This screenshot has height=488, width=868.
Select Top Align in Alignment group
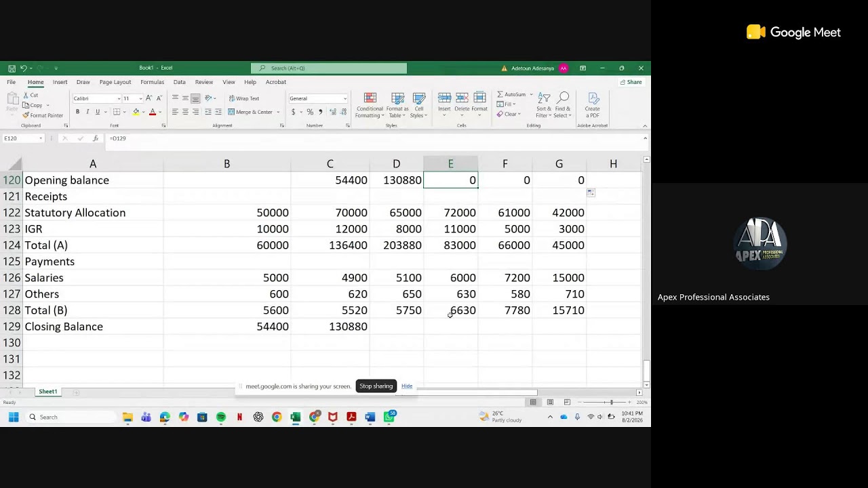point(175,98)
